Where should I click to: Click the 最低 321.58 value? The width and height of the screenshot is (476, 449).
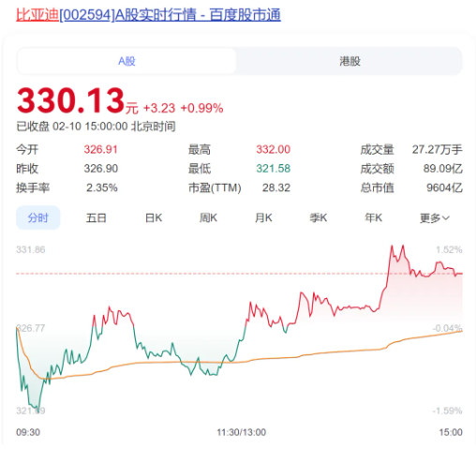[x=274, y=169]
